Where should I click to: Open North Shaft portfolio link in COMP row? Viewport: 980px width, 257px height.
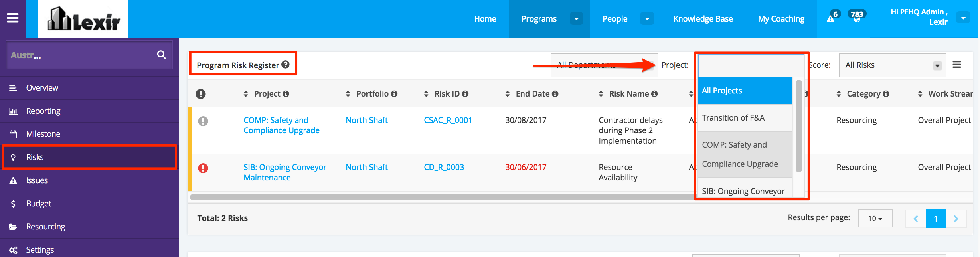pos(367,120)
